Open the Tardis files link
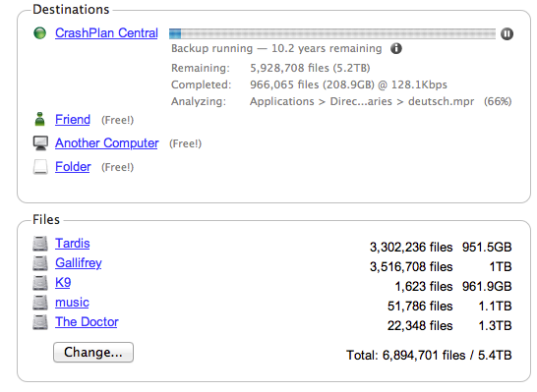This screenshot has height=392, width=537. click(x=72, y=244)
